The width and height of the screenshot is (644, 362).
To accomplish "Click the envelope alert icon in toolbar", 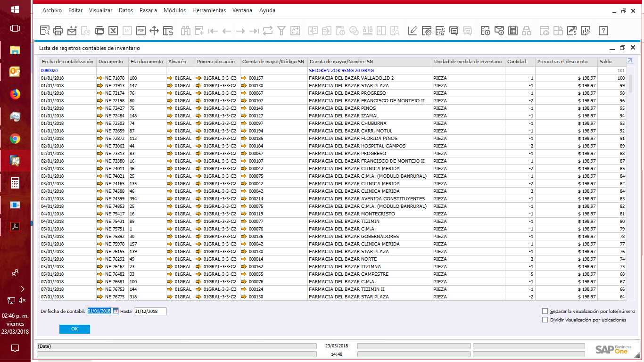I will click(x=499, y=31).
